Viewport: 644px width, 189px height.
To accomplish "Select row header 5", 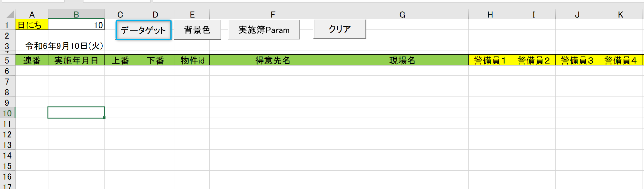I will coord(7,60).
